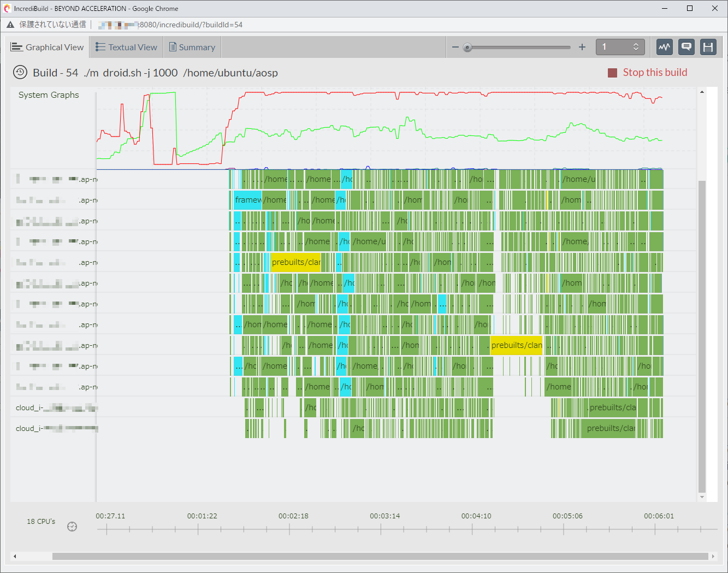Click the clock icon next to 18 CPU's

[72, 527]
